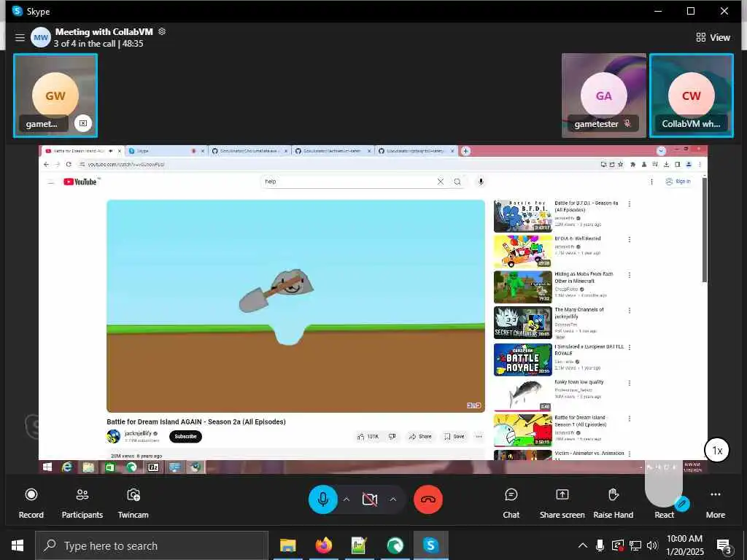Reload the page in the shared browser

69,164
